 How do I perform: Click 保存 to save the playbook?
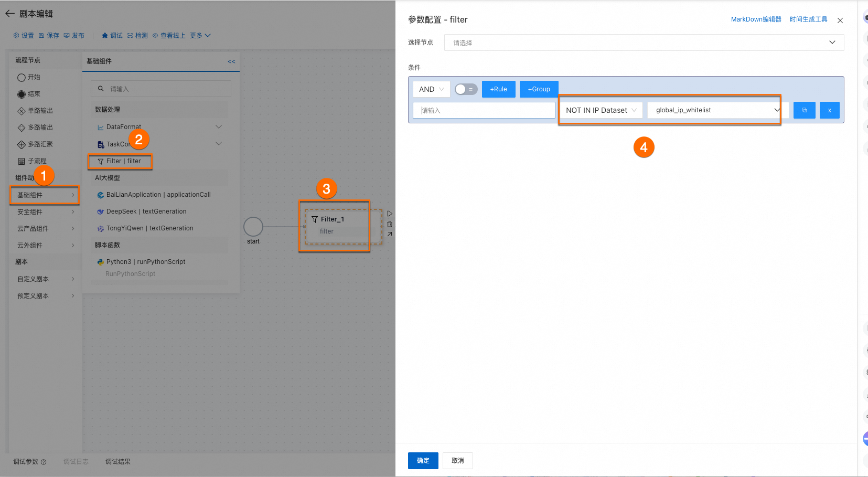[x=49, y=36]
